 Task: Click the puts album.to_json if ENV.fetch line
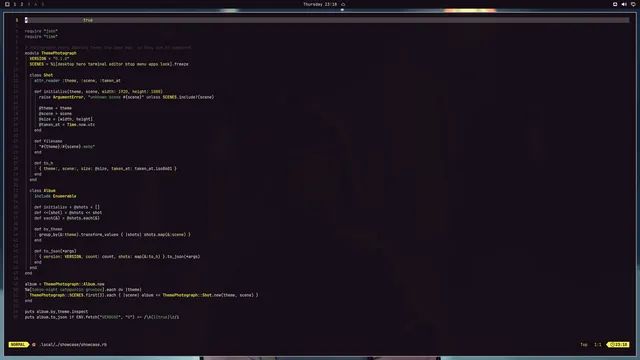coord(102,317)
